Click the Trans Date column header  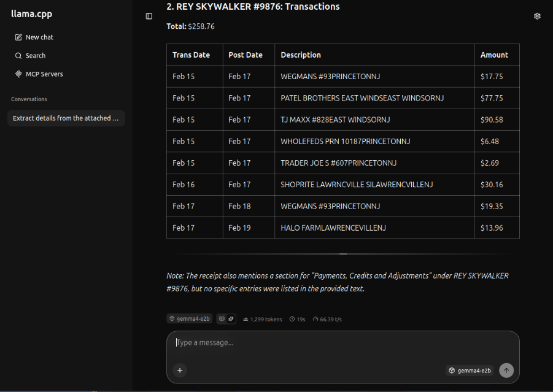[x=191, y=55]
